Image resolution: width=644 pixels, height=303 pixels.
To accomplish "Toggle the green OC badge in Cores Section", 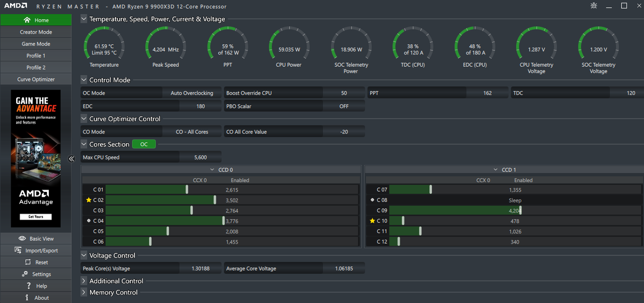I will click(x=144, y=144).
